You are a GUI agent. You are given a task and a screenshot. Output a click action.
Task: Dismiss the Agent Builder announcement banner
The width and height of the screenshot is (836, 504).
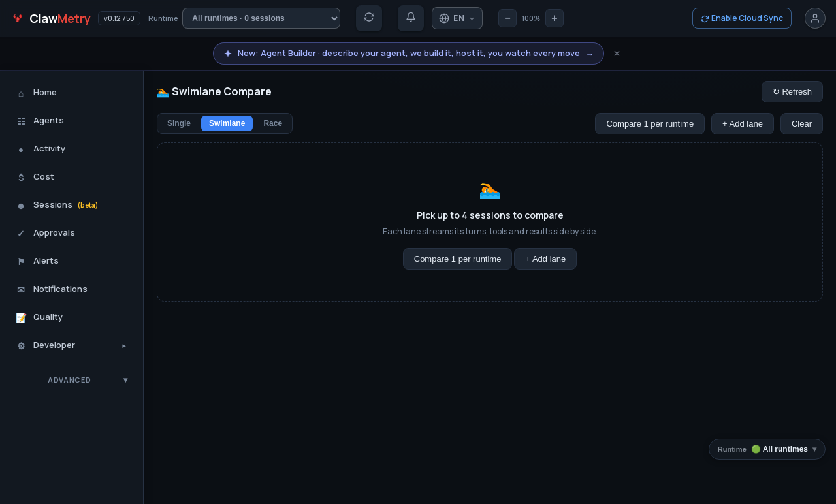[x=617, y=54]
